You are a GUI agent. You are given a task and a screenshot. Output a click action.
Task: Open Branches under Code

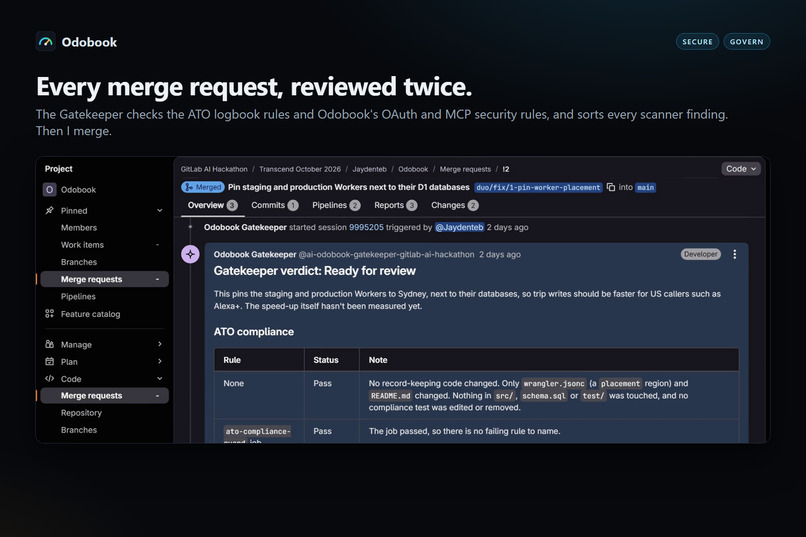tap(79, 430)
